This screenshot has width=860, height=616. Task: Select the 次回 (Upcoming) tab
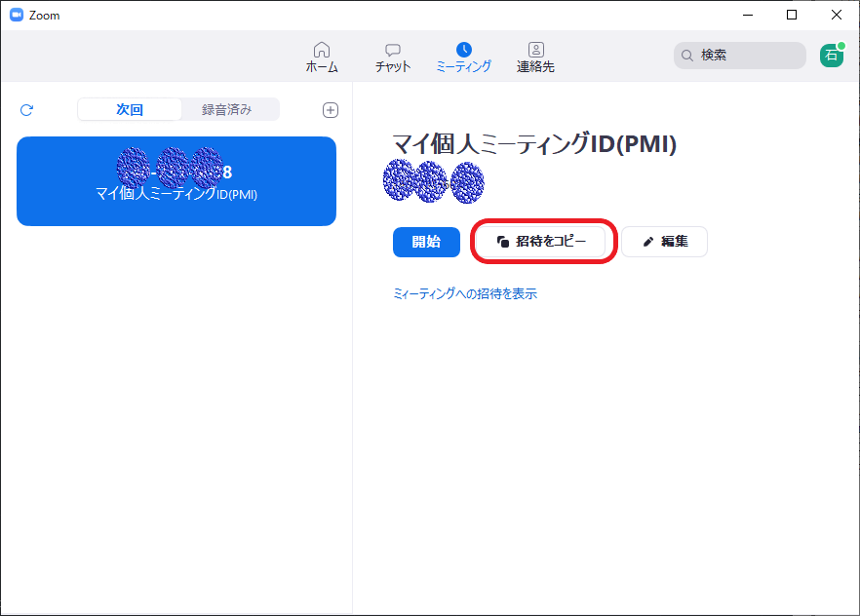click(130, 110)
